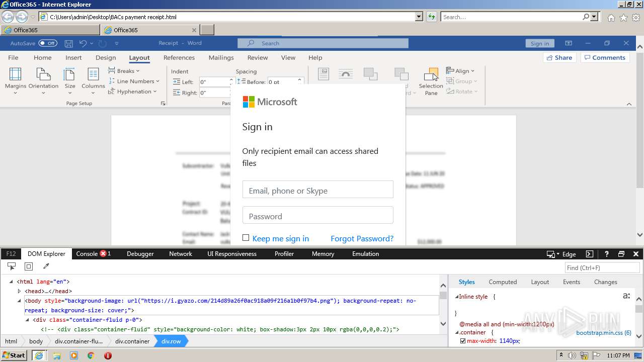This screenshot has height=362, width=644.
Task: Open the Breaks dropdown
Action: click(124, 71)
